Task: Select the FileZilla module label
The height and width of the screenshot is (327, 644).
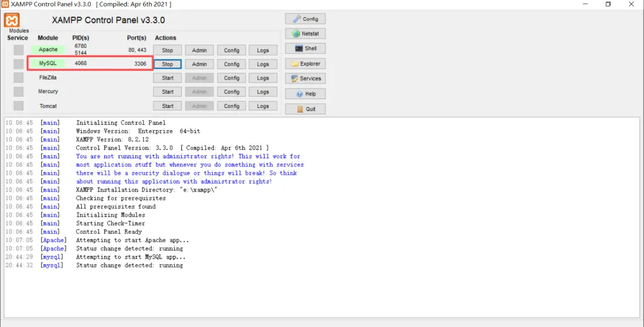Action: [48, 77]
